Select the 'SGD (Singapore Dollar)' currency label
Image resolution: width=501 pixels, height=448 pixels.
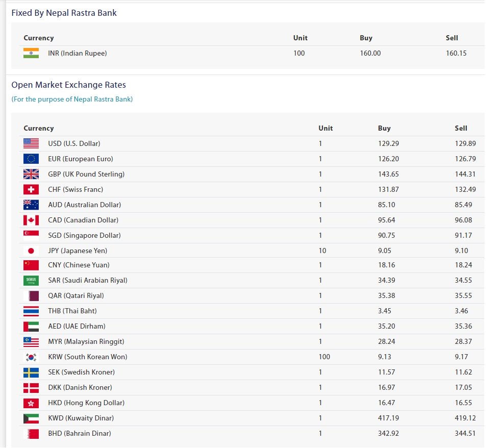point(84,235)
